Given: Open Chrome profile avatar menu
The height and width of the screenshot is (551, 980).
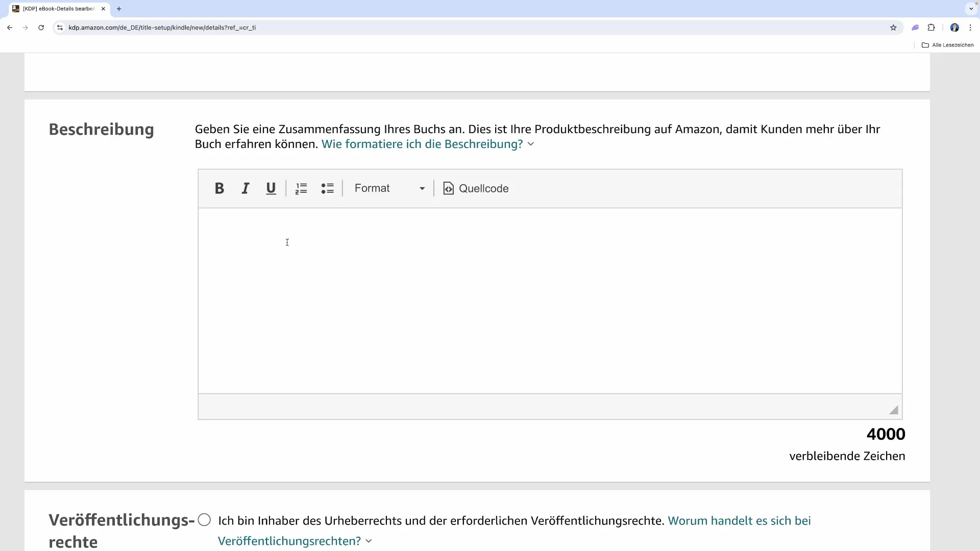Looking at the screenshot, I should [954, 28].
